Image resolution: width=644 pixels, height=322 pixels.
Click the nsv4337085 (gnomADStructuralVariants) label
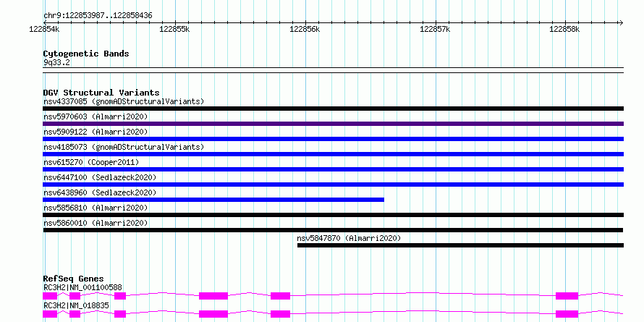point(124,101)
